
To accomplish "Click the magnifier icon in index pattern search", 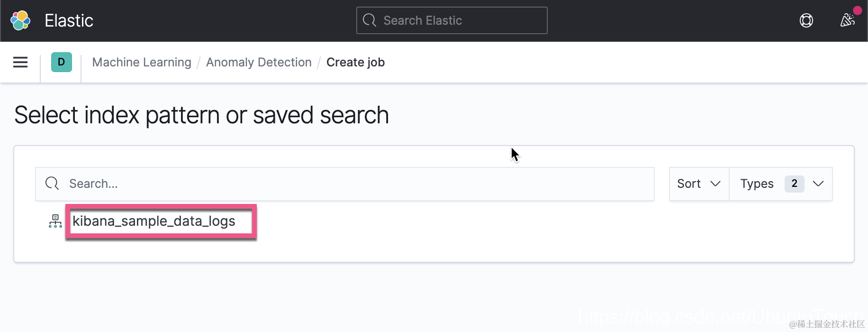I will pos(52,184).
